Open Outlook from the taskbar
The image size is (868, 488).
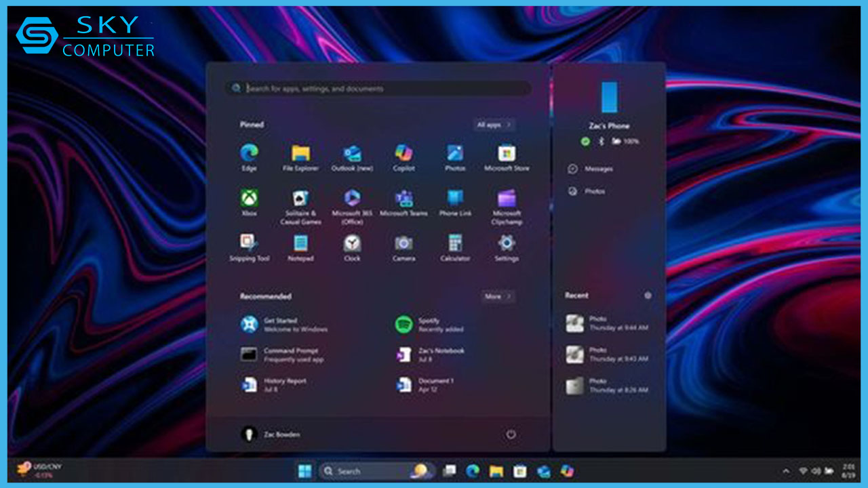(543, 471)
